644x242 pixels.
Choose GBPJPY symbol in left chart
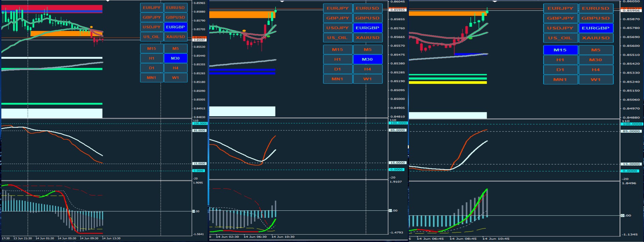[152, 17]
